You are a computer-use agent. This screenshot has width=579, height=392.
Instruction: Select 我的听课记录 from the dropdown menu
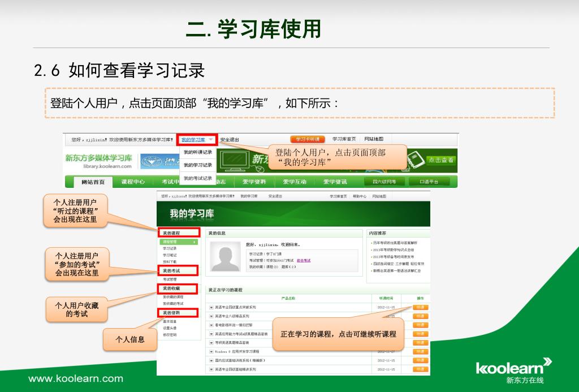(198, 152)
